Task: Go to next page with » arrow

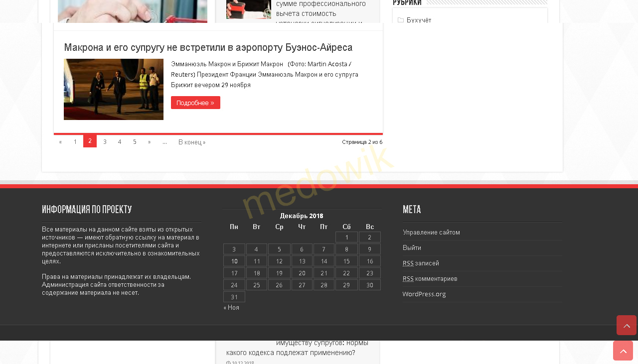Action: (149, 142)
